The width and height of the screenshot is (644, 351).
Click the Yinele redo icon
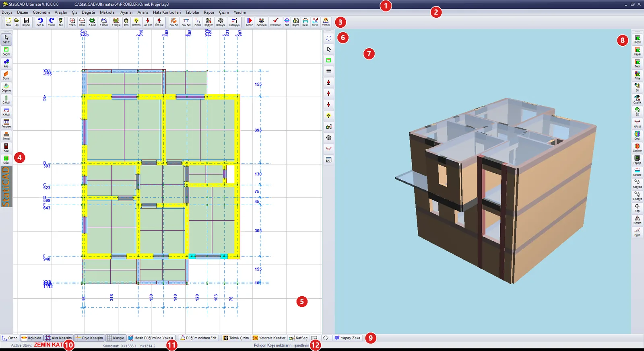(52, 22)
